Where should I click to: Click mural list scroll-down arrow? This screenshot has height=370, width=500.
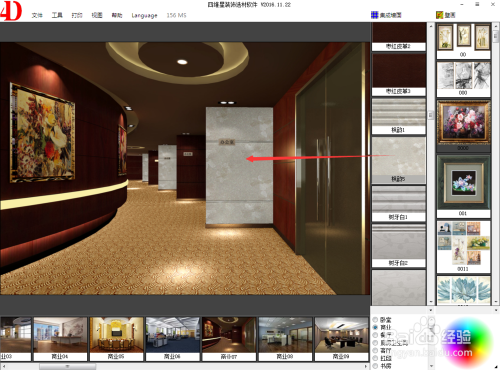[x=495, y=302]
